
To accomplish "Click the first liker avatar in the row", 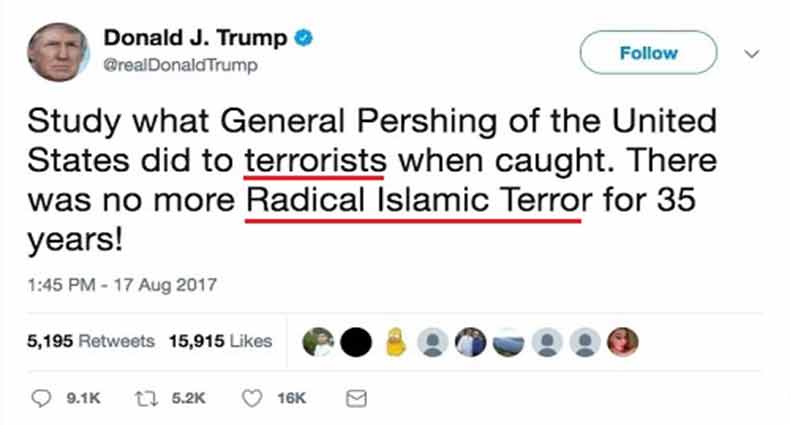I will (318, 342).
